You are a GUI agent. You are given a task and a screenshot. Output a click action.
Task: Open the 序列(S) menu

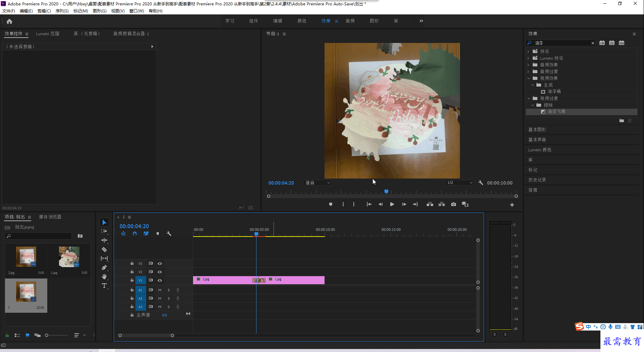pos(62,11)
